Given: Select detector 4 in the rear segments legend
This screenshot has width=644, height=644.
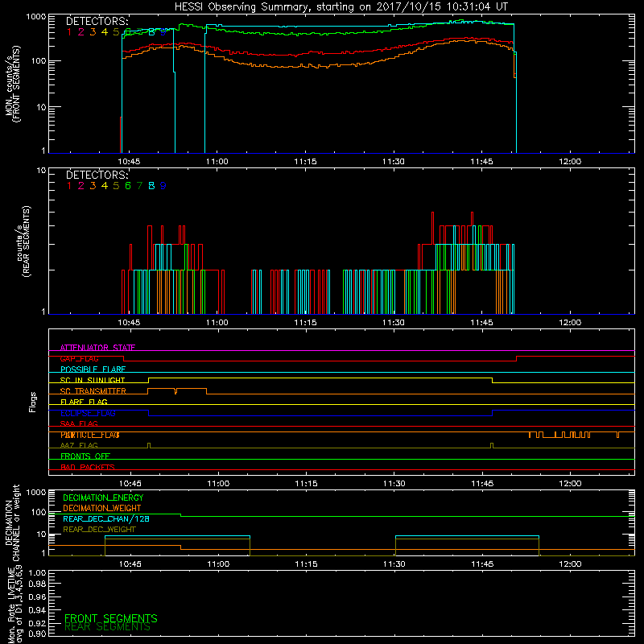Looking at the screenshot, I should click(x=105, y=186).
